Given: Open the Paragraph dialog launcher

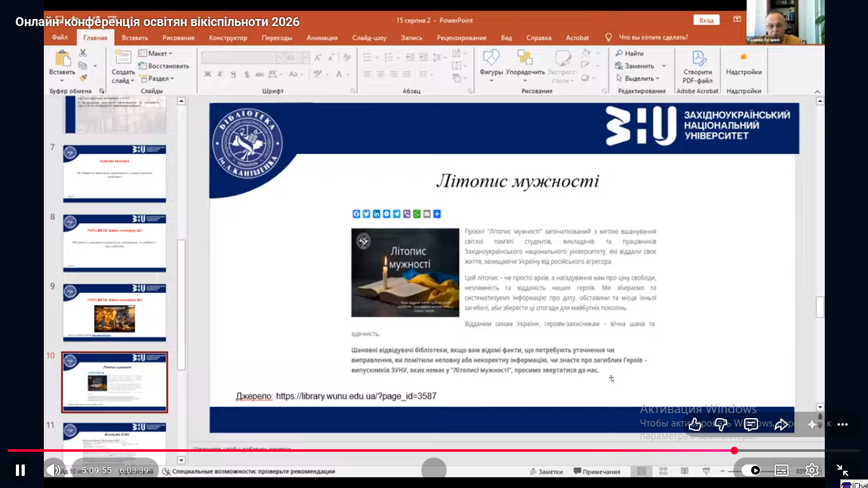Looking at the screenshot, I should tap(470, 91).
